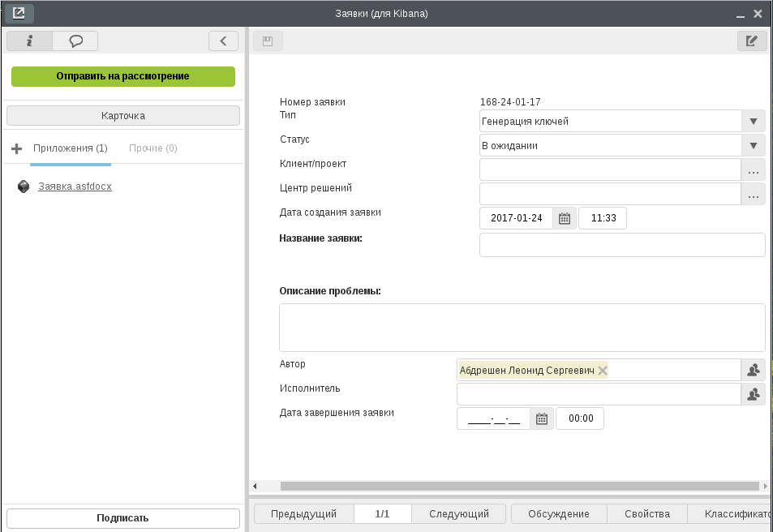Click the pop-out window icon in title bar
Viewport: 773px width, 532px height.
tap(19, 13)
